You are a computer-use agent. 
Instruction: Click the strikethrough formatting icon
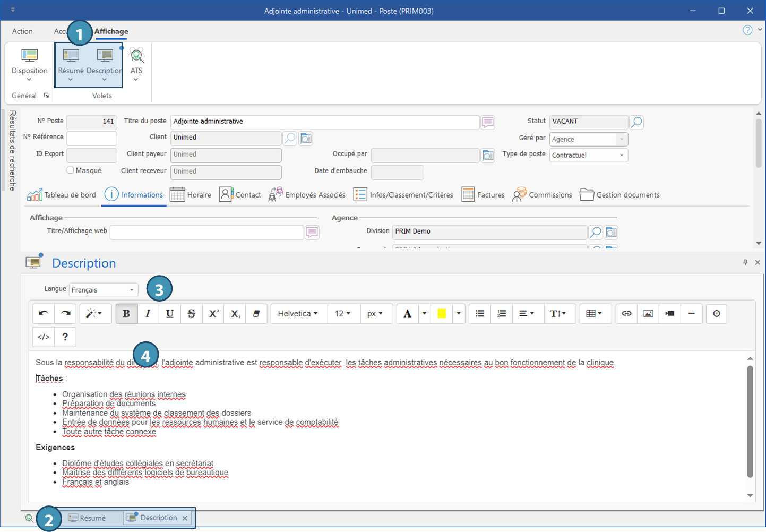pyautogui.click(x=192, y=313)
